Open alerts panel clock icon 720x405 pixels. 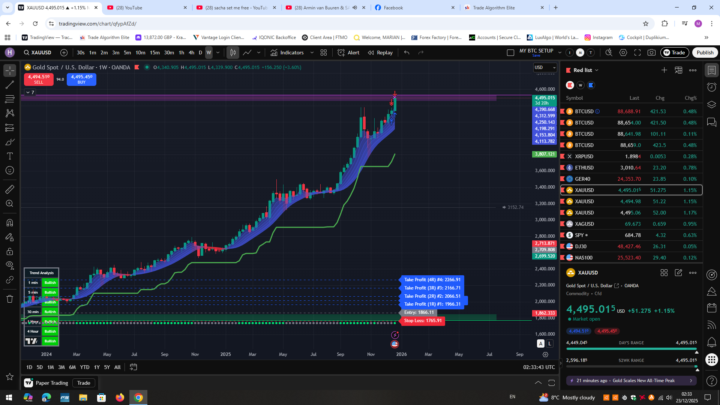click(712, 87)
